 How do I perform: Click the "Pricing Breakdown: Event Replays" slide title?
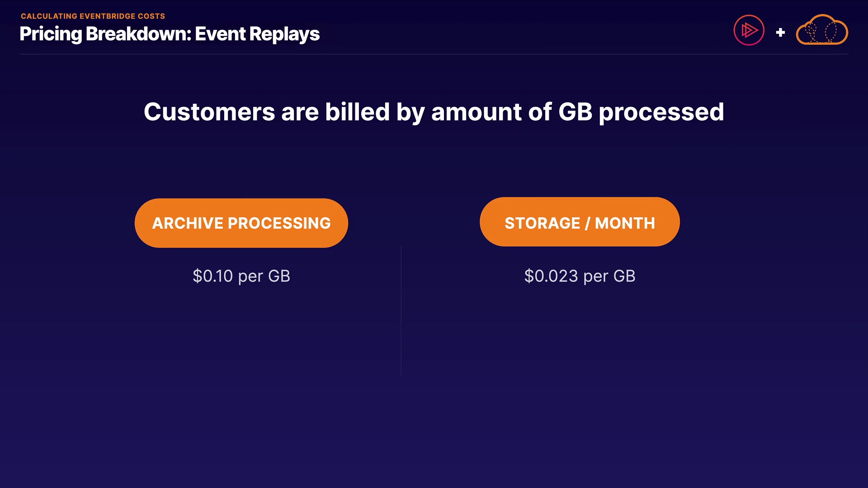click(x=170, y=34)
